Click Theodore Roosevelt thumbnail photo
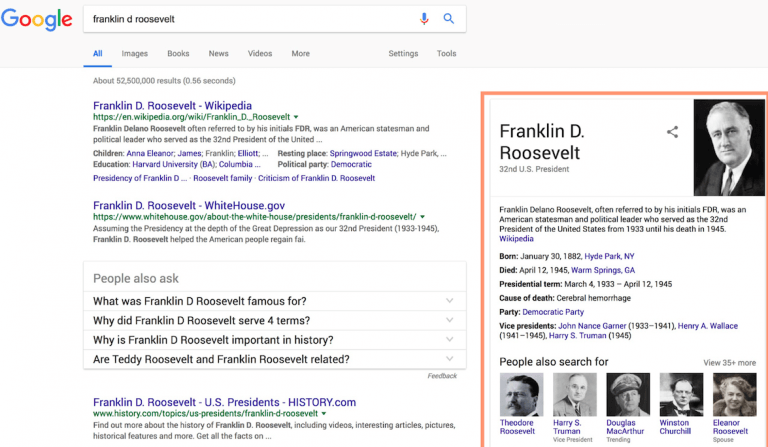The height and width of the screenshot is (447, 768). [x=521, y=395]
